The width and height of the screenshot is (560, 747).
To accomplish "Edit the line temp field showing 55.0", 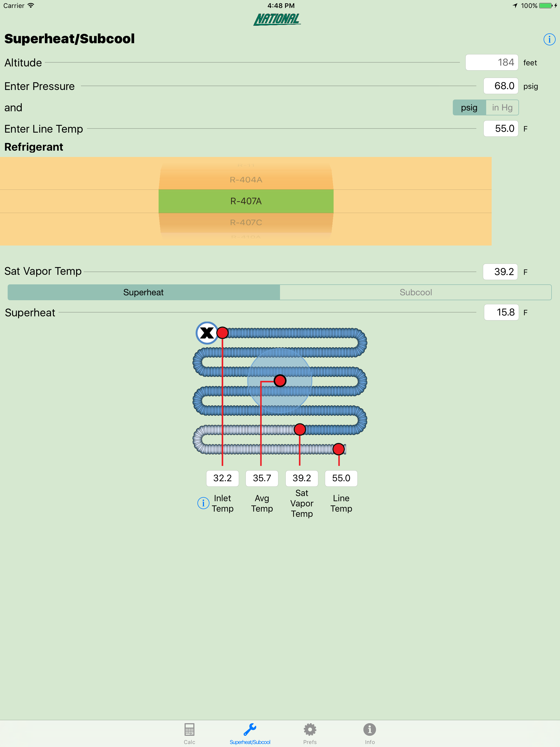I will [501, 128].
